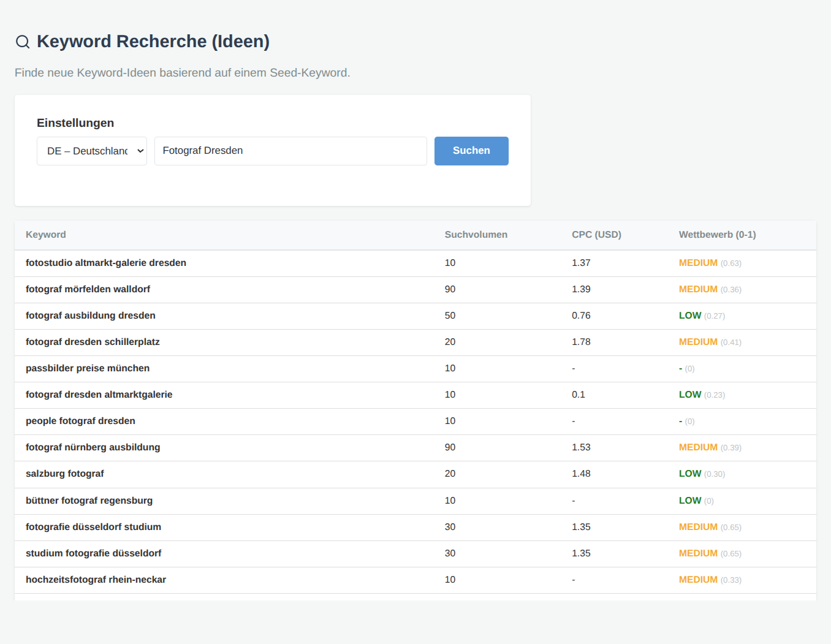The image size is (831, 644).
Task: Click the Wettbewerb (0-1) column header
Action: pos(717,235)
